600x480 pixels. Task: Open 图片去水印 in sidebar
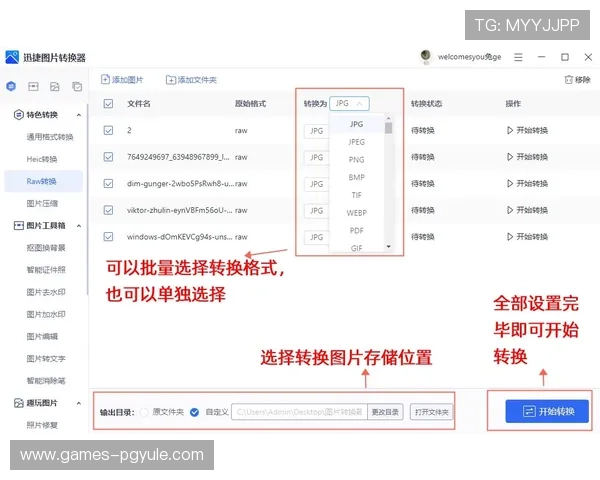(46, 292)
